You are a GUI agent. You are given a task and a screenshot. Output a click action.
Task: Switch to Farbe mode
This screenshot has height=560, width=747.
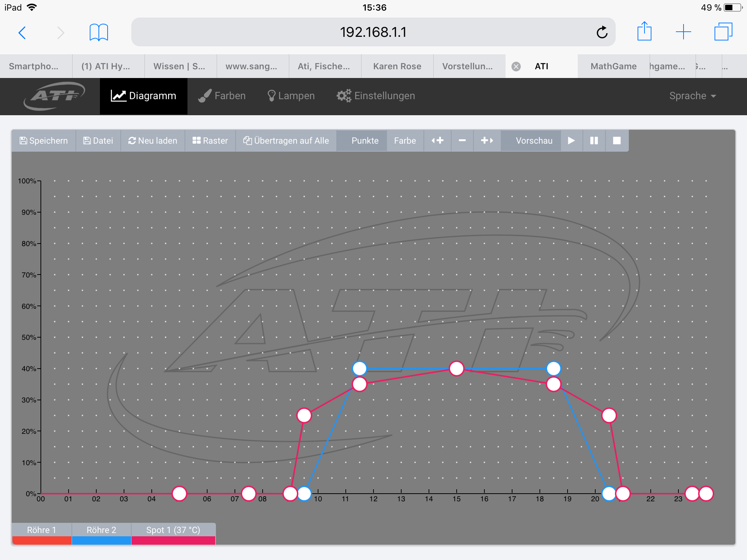point(405,141)
